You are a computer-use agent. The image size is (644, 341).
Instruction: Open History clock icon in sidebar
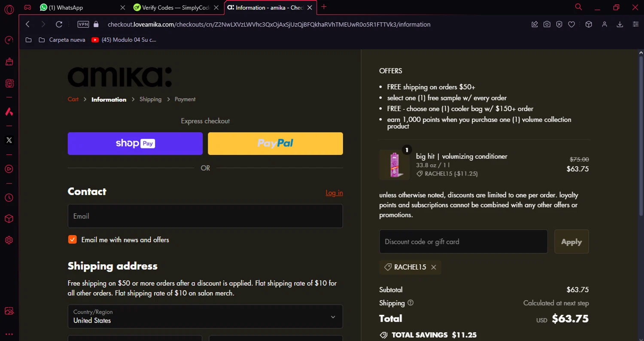click(x=9, y=198)
